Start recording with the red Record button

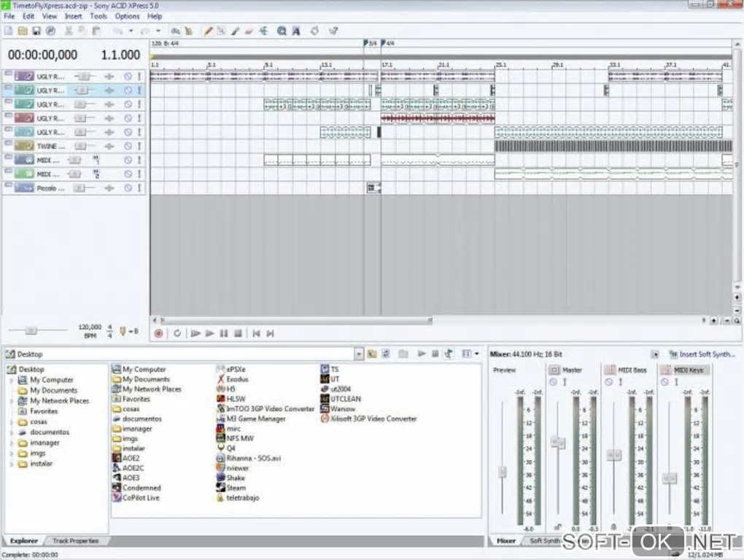pos(158,333)
